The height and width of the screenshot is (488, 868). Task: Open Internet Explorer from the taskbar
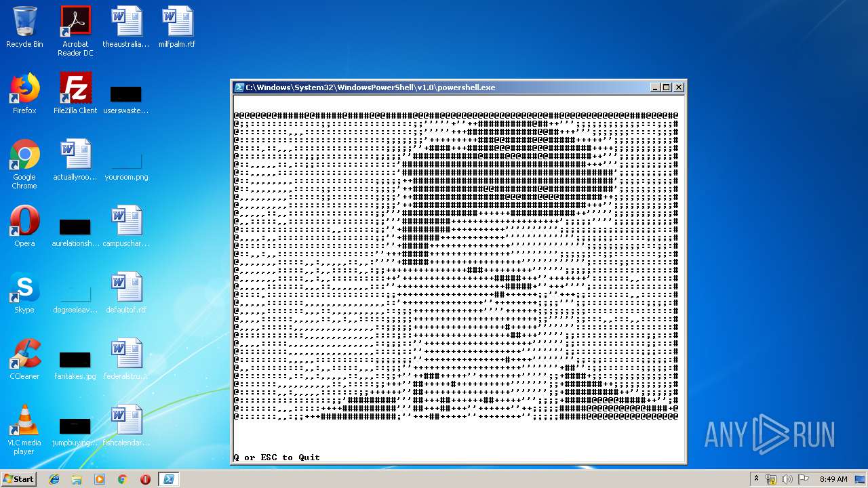tap(54, 479)
